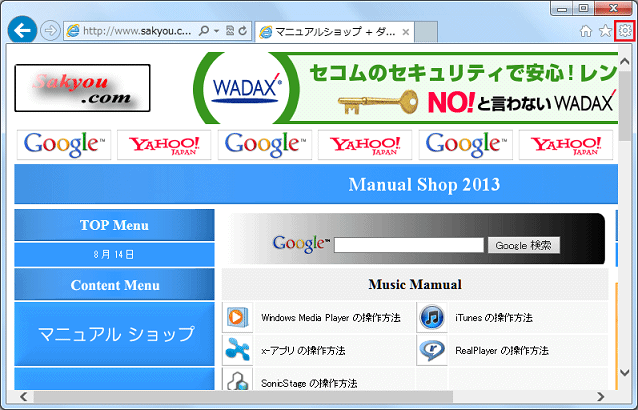Image resolution: width=638 pixels, height=410 pixels.
Task: Click the vertical scrollbar up arrow
Action: (625, 61)
